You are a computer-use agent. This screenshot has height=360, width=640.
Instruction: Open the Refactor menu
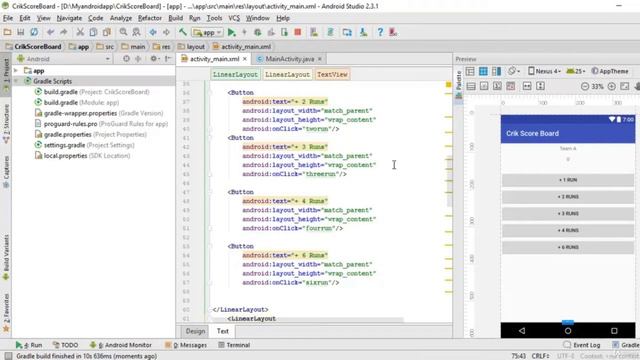click(x=150, y=18)
